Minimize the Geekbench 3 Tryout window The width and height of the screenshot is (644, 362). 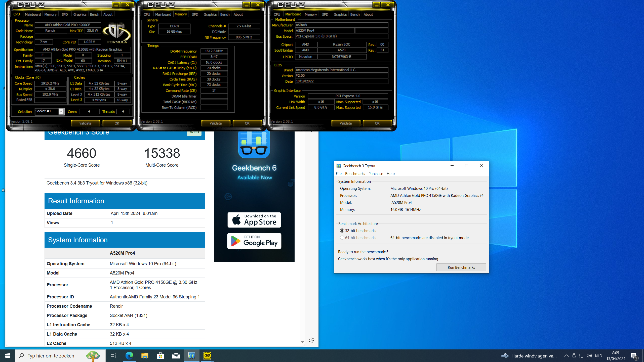click(x=452, y=166)
